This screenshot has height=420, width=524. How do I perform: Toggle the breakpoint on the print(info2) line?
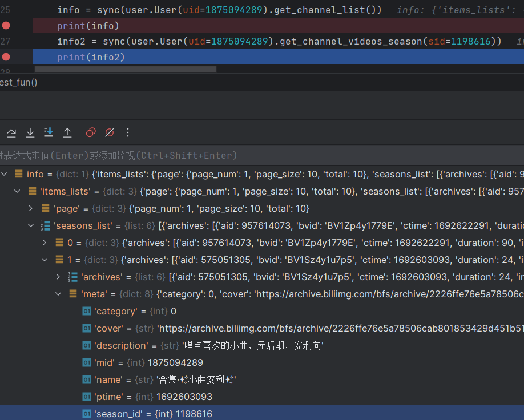coord(6,56)
